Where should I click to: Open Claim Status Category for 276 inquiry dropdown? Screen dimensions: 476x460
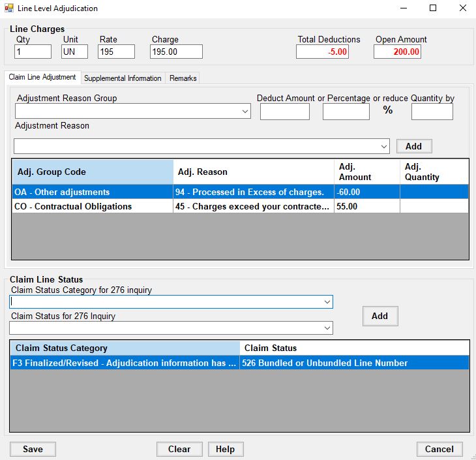(x=327, y=301)
